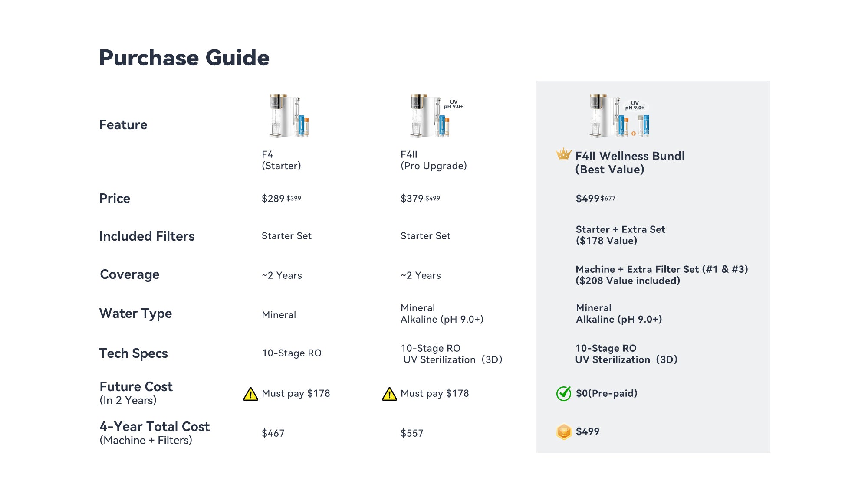Click the Purchase Guide heading
The width and height of the screenshot is (868, 477).
tap(184, 58)
